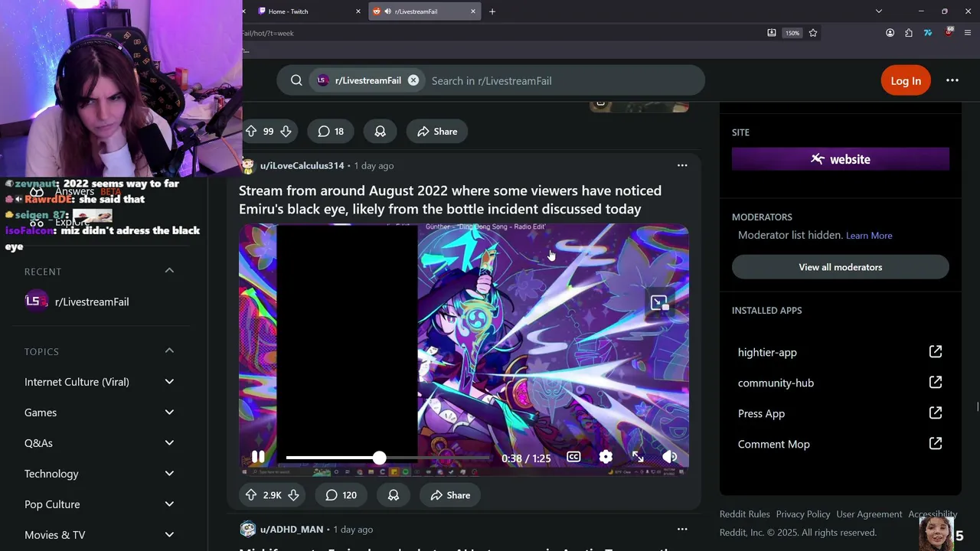Open options menu for ADHD_MAN post
The image size is (980, 551).
[x=682, y=529]
